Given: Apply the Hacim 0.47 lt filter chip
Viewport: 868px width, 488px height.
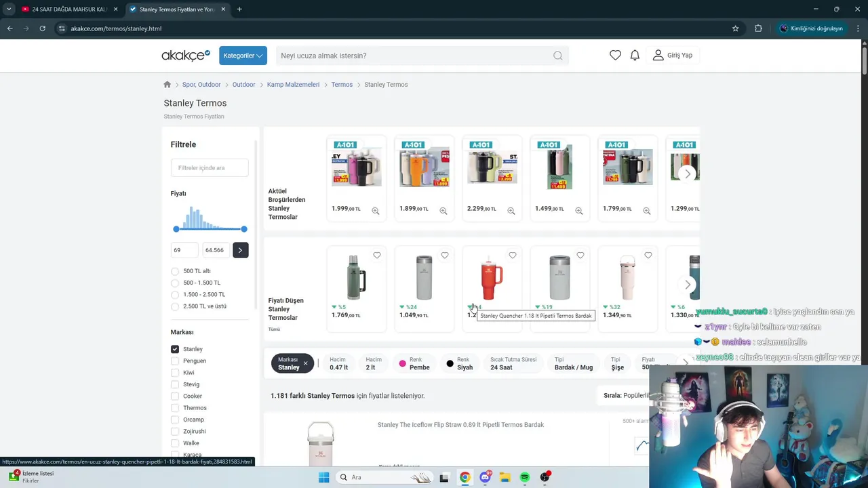Looking at the screenshot, I should [x=339, y=363].
